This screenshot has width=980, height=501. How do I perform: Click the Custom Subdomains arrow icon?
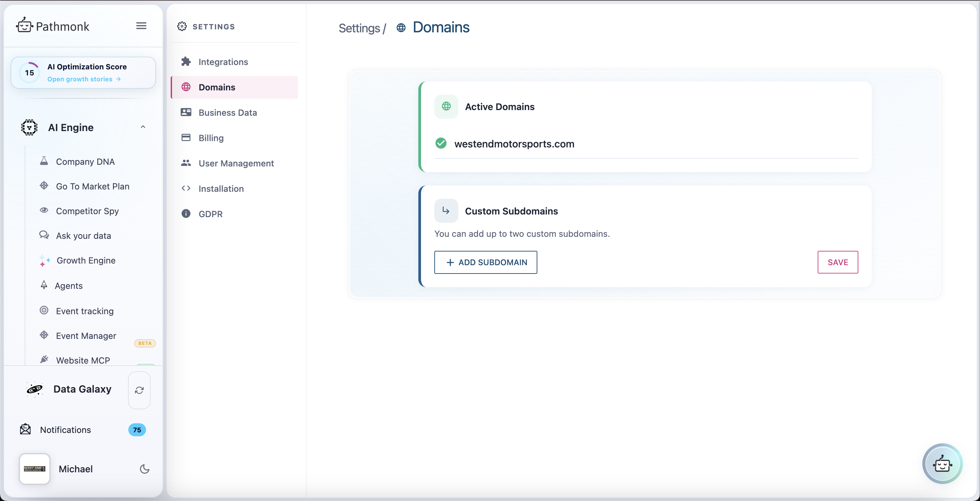(446, 210)
